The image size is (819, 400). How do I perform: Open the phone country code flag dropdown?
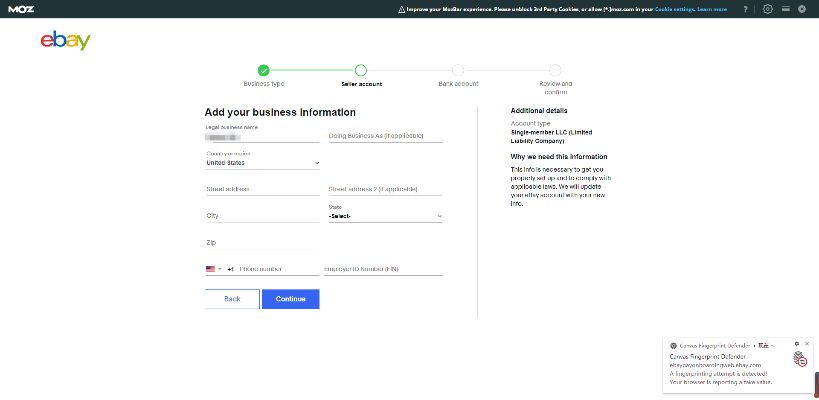pyautogui.click(x=214, y=269)
